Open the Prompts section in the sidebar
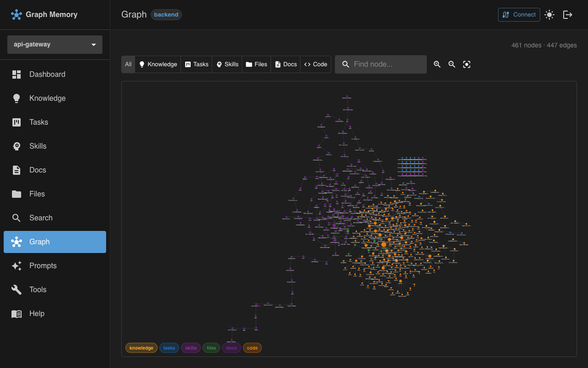This screenshot has height=368, width=588. tap(43, 265)
